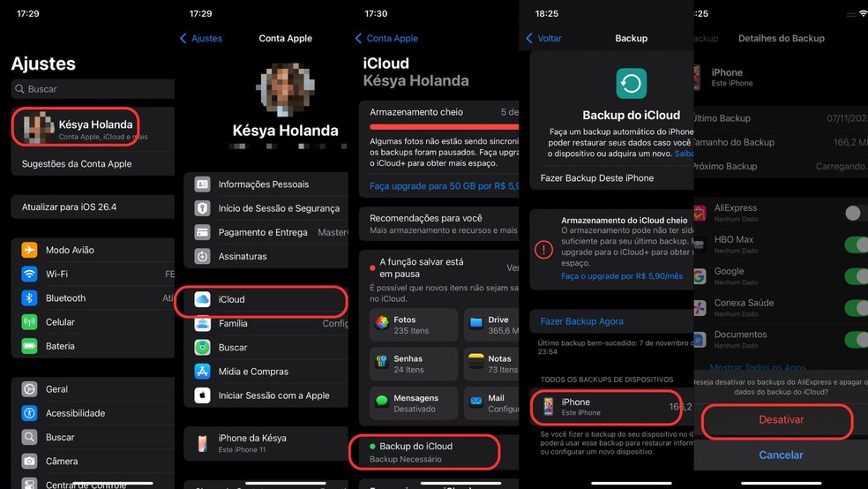Toggle HBO Max backup switch

pyautogui.click(x=857, y=244)
